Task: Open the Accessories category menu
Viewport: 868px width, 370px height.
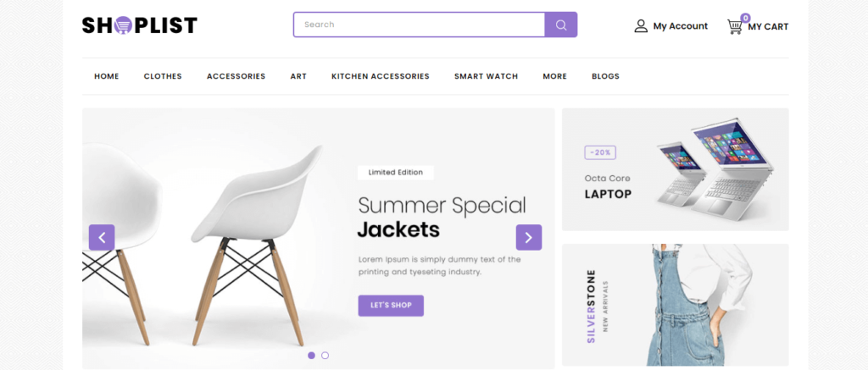Action: click(x=236, y=76)
